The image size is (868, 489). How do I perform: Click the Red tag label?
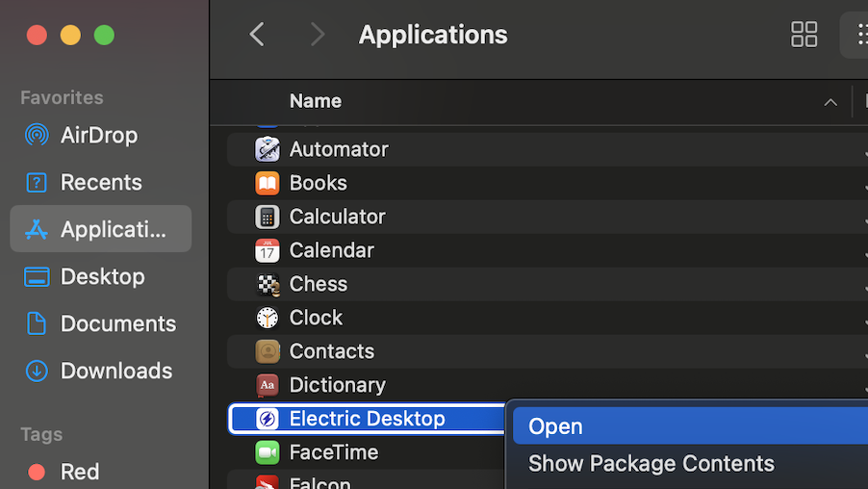[80, 472]
